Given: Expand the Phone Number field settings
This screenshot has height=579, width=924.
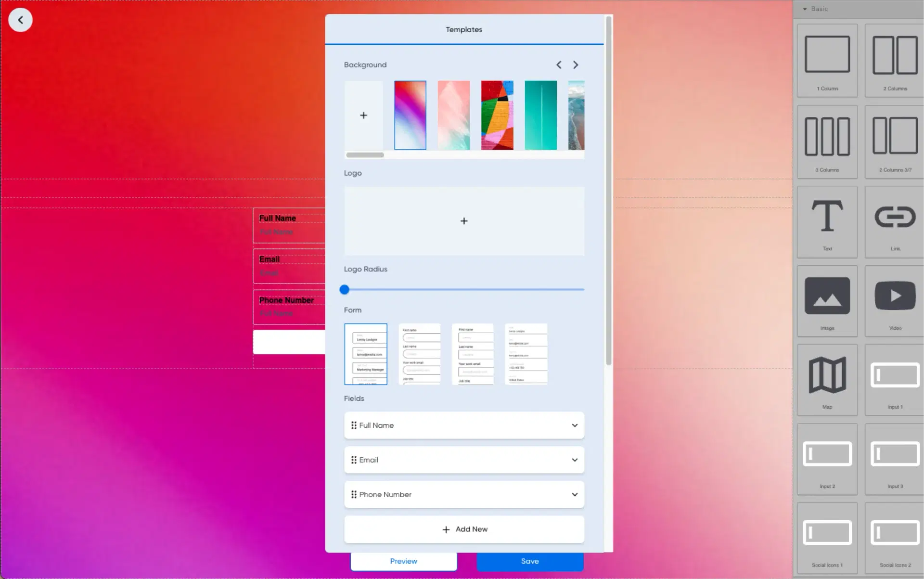Looking at the screenshot, I should pyautogui.click(x=574, y=494).
